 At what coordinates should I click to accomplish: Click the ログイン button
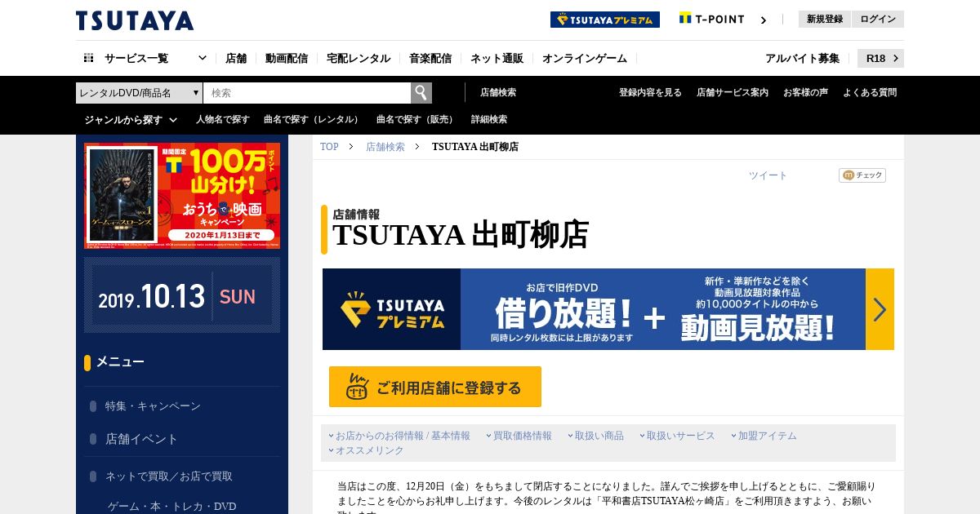pyautogui.click(x=878, y=19)
